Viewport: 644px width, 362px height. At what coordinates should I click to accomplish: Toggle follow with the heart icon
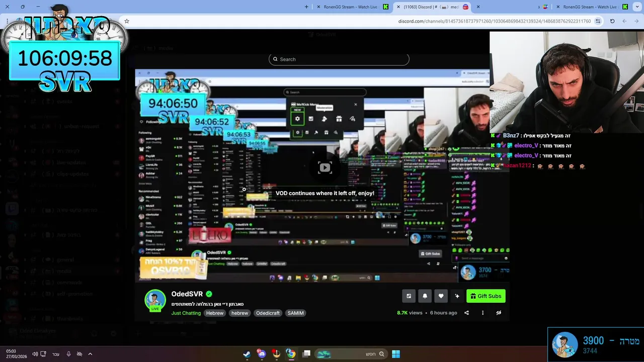coord(441,296)
